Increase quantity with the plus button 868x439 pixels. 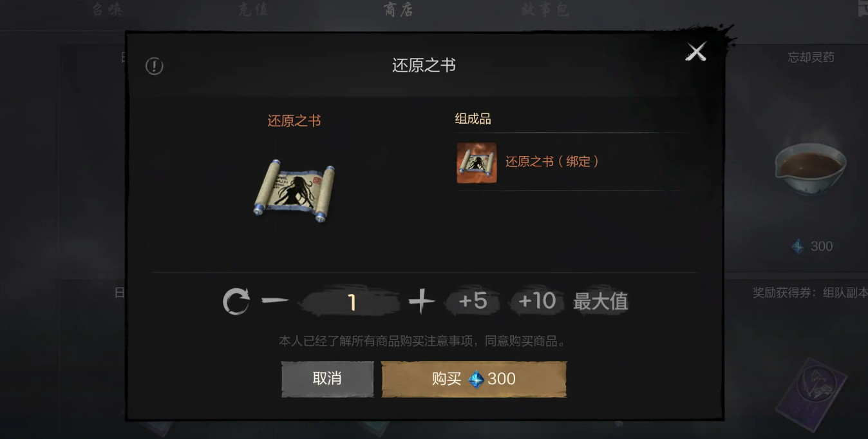pyautogui.click(x=422, y=301)
